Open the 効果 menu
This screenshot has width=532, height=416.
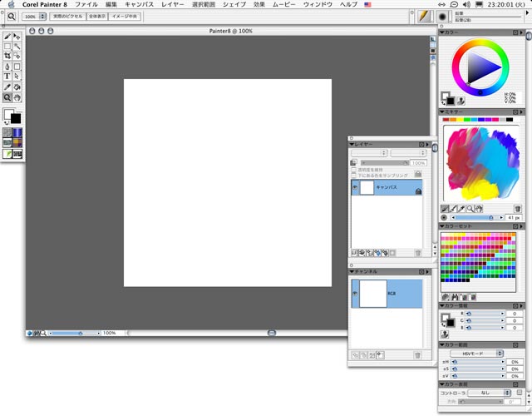(259, 4)
